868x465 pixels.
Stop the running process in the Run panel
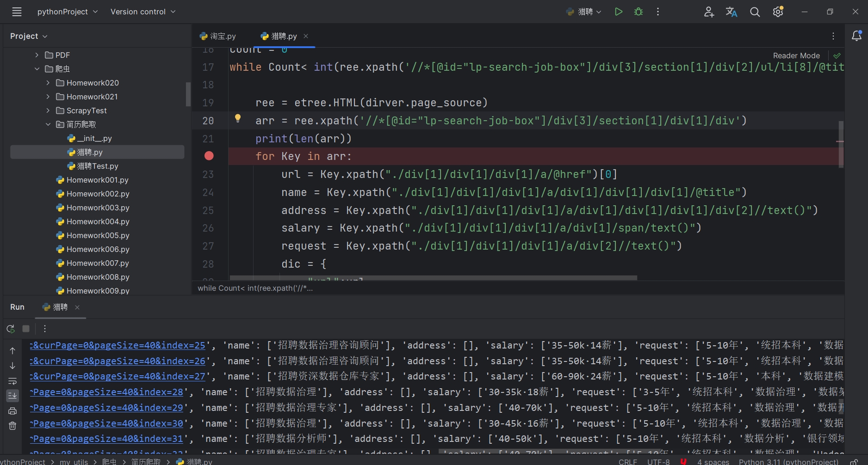(x=26, y=329)
